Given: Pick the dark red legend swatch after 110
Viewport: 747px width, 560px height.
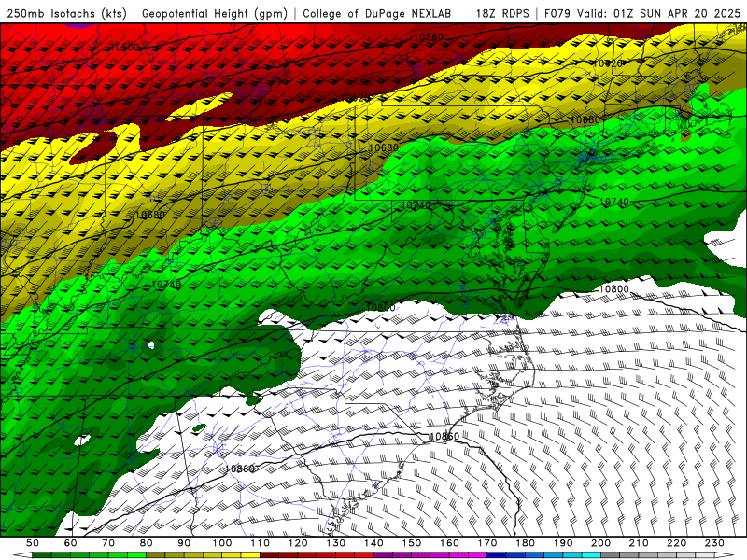Looking at the screenshot, I should (x=269, y=555).
